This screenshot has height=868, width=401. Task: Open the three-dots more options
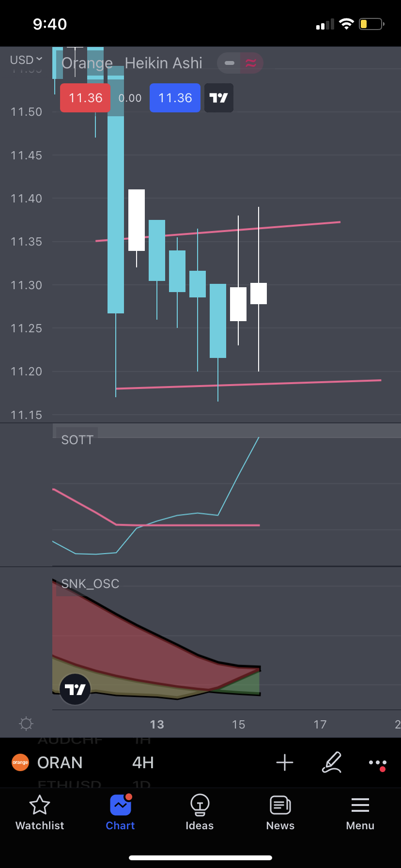click(x=377, y=762)
